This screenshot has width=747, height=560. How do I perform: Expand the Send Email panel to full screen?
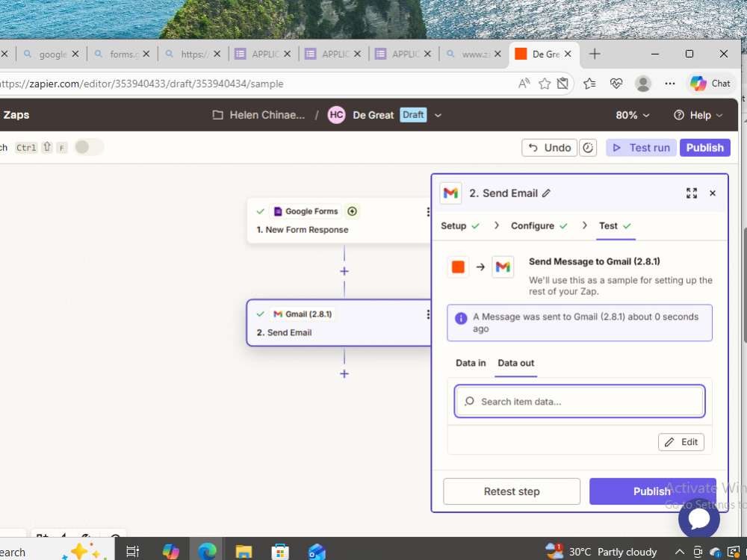point(692,193)
